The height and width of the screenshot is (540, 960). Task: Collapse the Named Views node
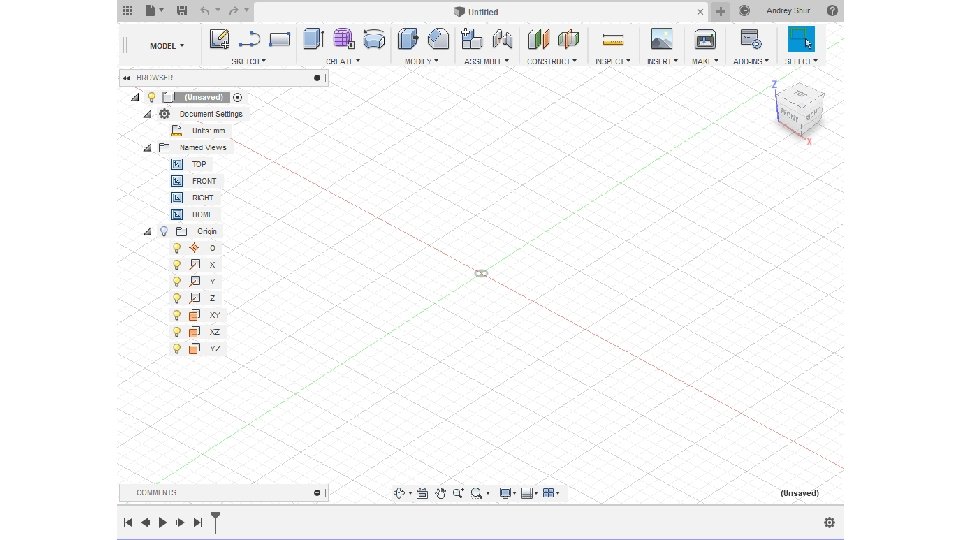[x=148, y=148]
